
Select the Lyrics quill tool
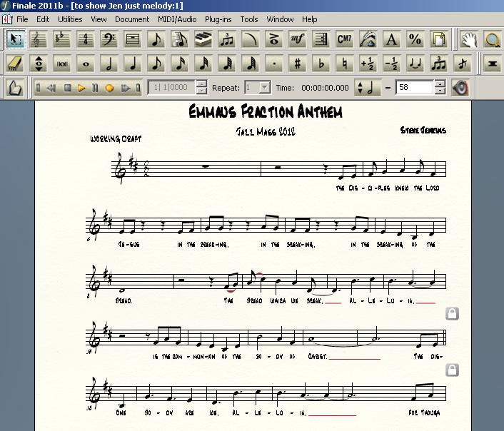point(368,39)
